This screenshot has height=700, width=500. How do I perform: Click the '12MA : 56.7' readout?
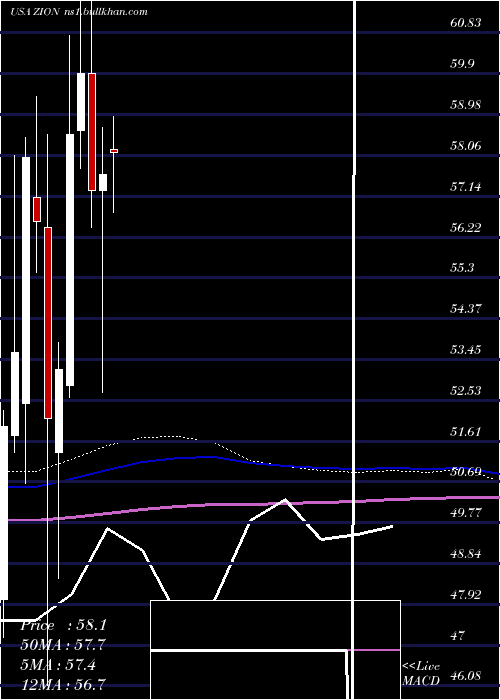click(x=63, y=683)
